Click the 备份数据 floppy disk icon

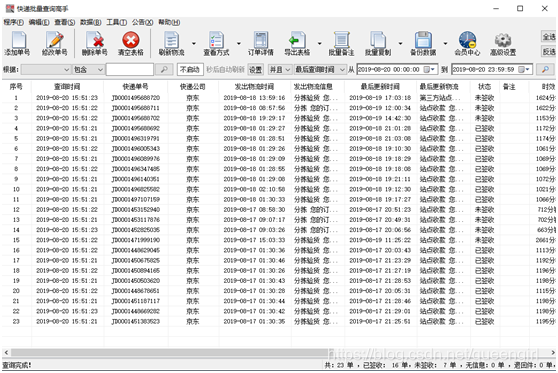pyautogui.click(x=423, y=40)
